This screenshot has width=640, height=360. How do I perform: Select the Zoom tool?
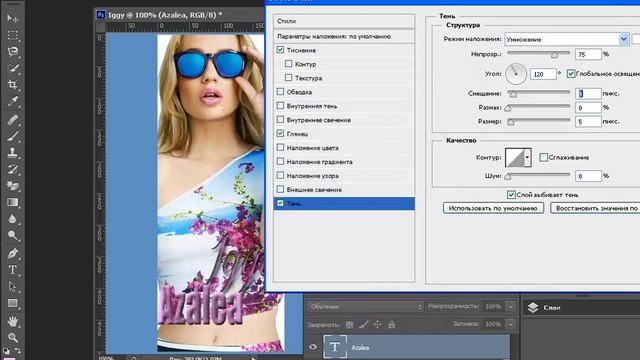pyautogui.click(x=13, y=338)
